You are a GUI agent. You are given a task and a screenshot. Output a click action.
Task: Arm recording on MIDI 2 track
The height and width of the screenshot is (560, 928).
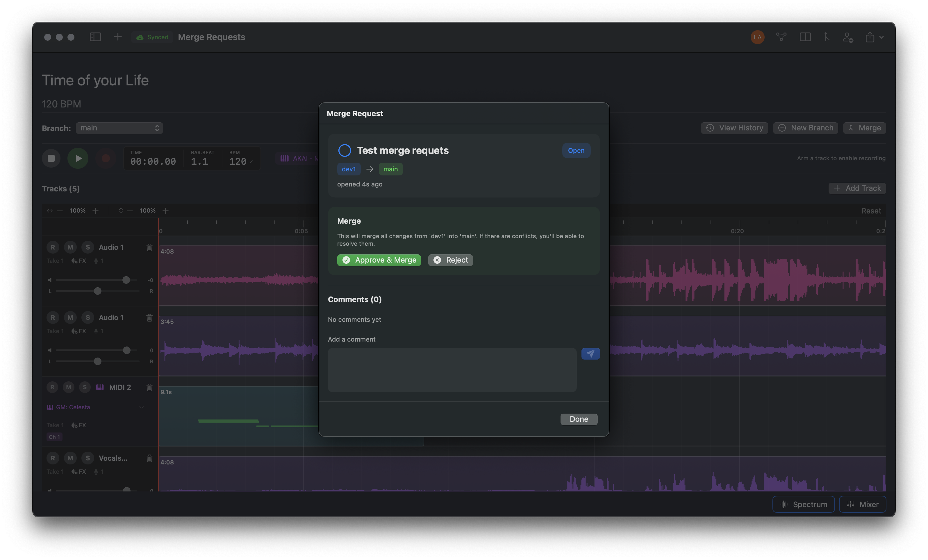click(52, 387)
